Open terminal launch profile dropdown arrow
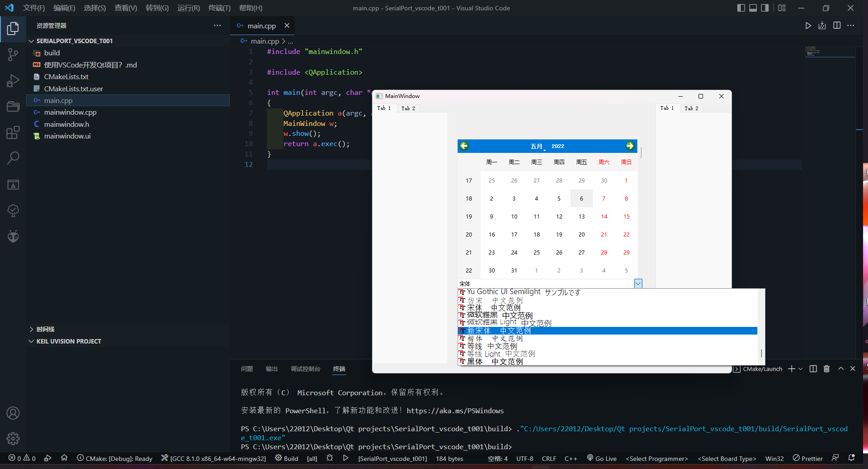Viewport: 868px width, 469px height. (x=800, y=369)
